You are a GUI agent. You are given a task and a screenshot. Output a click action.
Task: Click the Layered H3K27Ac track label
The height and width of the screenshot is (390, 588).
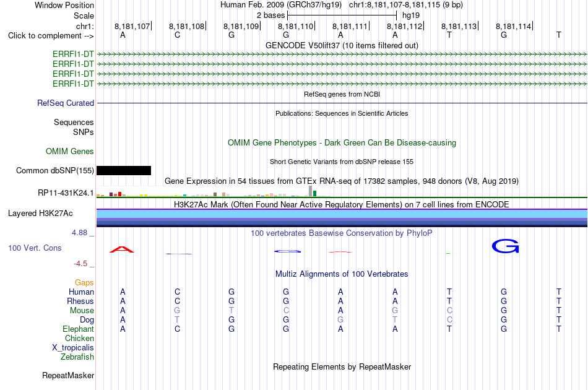coord(40,214)
